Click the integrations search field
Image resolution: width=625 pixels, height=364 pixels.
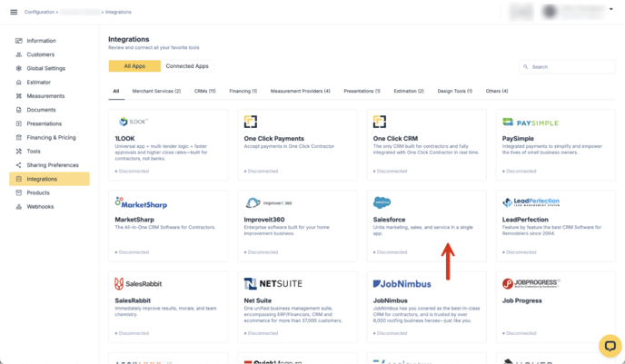[570, 67]
